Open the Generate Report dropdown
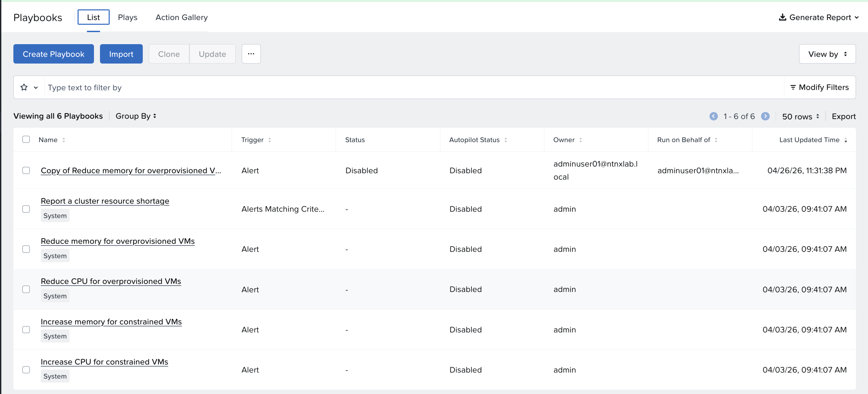Image resolution: width=868 pixels, height=394 pixels. 819,17
